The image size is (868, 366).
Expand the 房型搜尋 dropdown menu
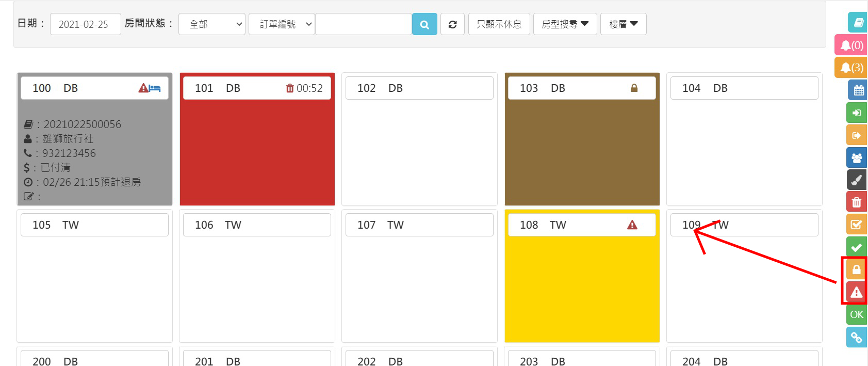pyautogui.click(x=565, y=24)
